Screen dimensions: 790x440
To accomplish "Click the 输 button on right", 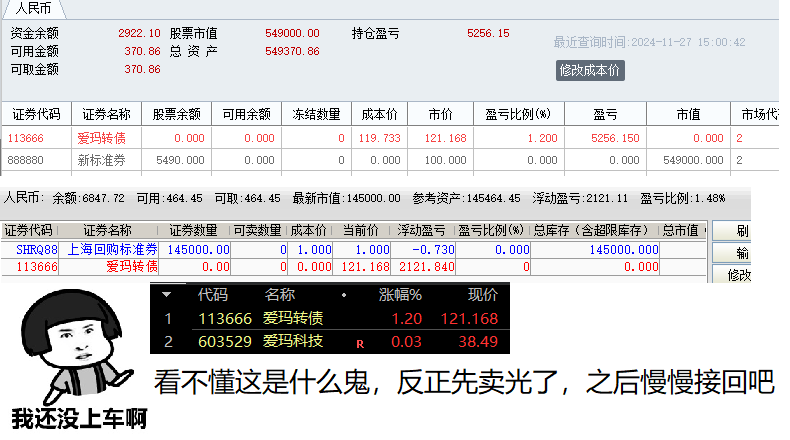I will point(732,253).
